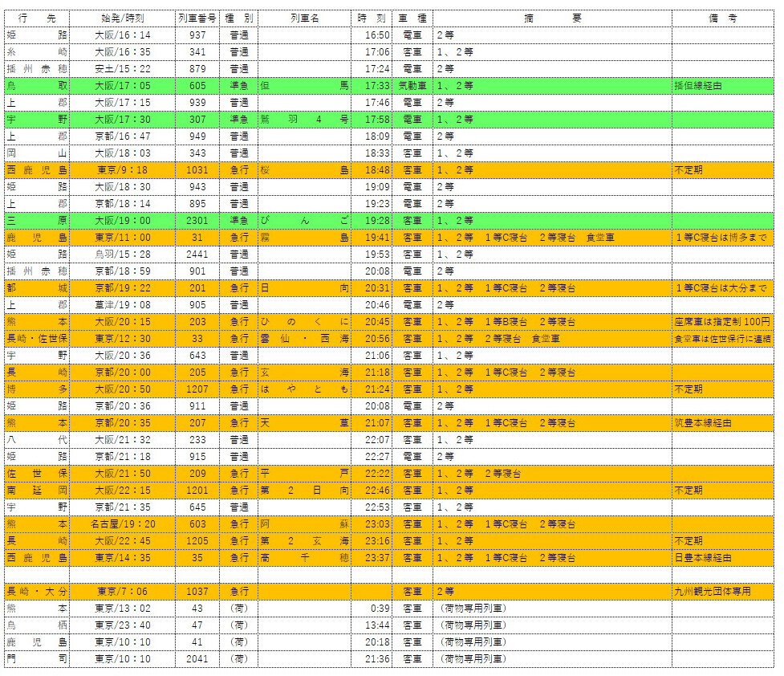Select train number 645 cell
Viewport: 784px width, 676px height.
point(197,507)
